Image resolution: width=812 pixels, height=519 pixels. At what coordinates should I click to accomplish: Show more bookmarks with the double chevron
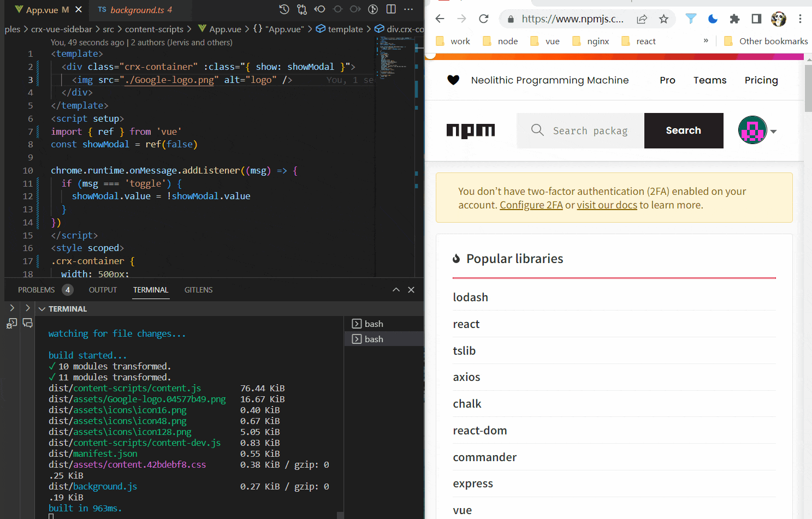click(x=706, y=40)
